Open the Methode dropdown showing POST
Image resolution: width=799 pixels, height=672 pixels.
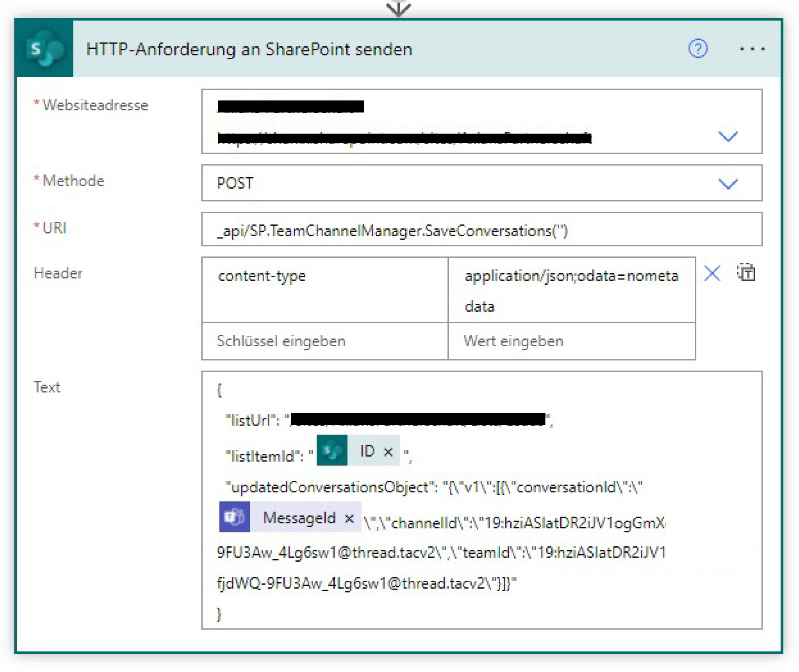point(729,183)
